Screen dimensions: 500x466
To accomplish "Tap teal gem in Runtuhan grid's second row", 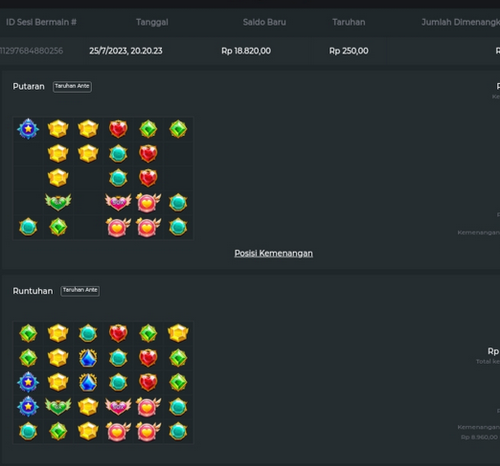I will click(118, 358).
